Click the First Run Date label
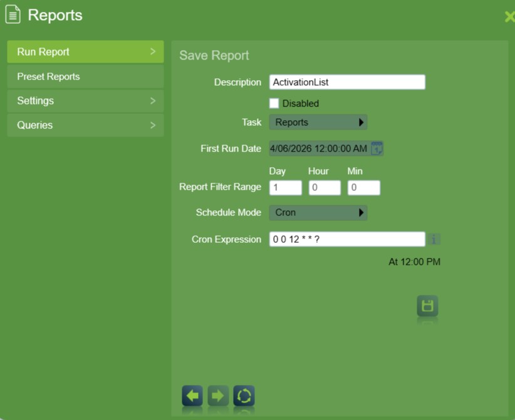Screen dimensions: 515x420 coord(231,148)
